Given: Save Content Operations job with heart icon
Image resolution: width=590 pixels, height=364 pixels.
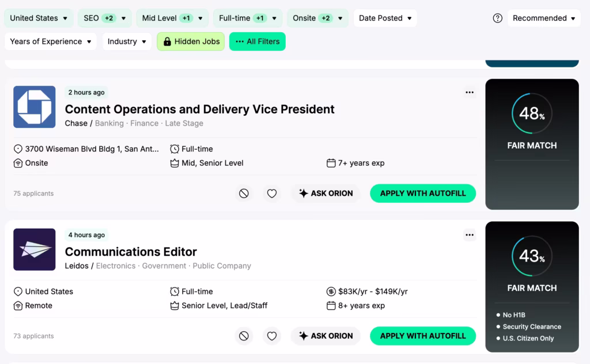Looking at the screenshot, I should tap(272, 194).
